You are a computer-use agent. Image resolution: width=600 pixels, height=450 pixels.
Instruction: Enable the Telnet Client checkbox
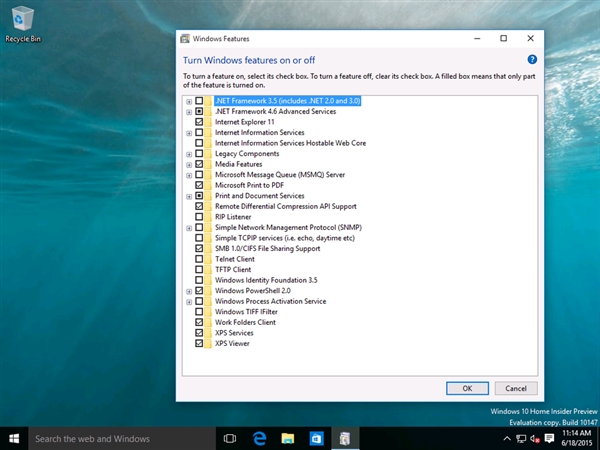click(199, 259)
